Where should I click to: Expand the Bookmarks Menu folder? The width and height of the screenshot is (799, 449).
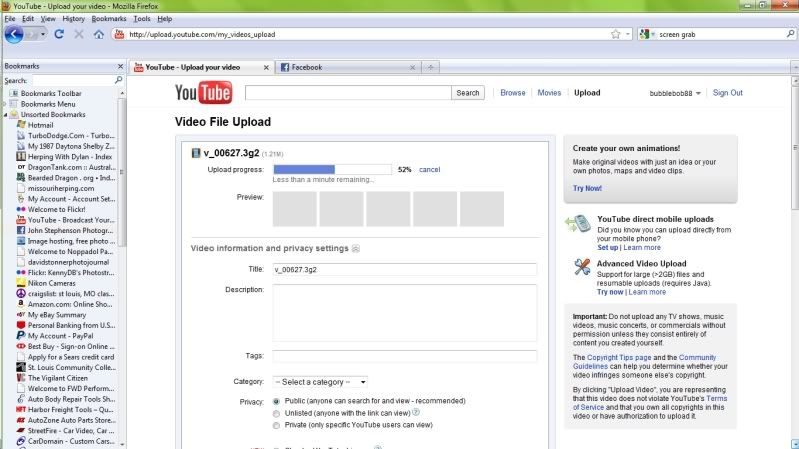pyautogui.click(x=6, y=104)
